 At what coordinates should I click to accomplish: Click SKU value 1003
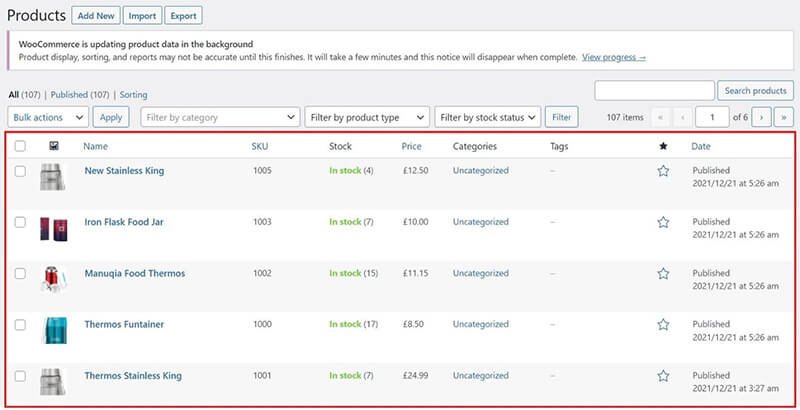pos(262,222)
